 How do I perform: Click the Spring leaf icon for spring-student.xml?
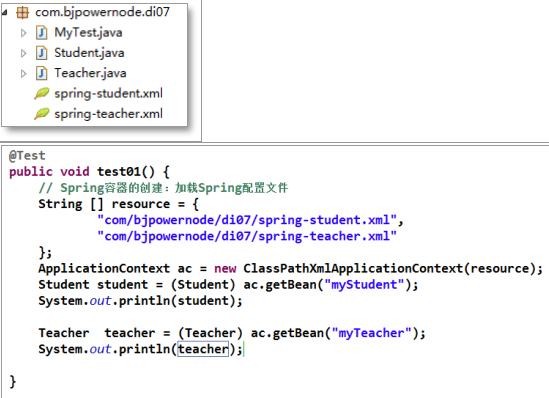click(42, 93)
